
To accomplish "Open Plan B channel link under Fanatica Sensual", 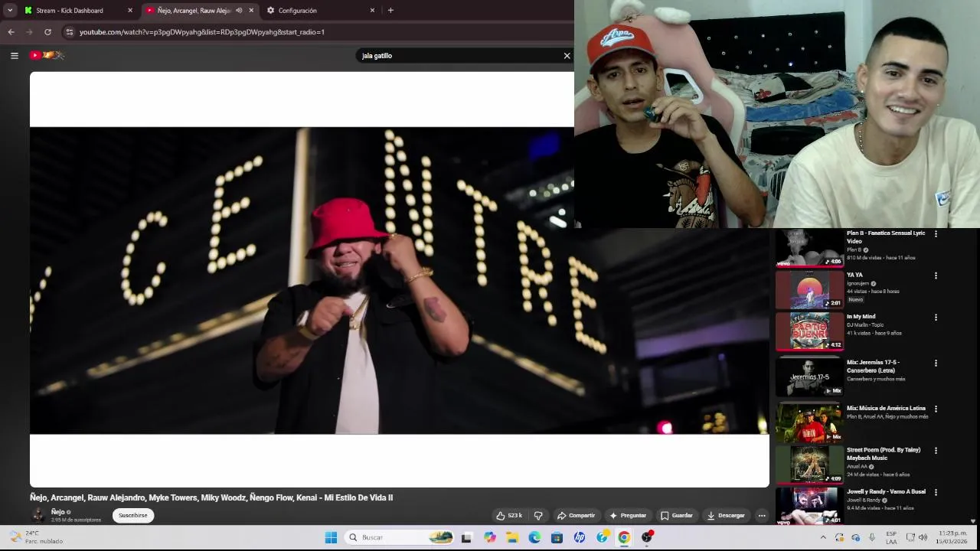I will pos(854,249).
